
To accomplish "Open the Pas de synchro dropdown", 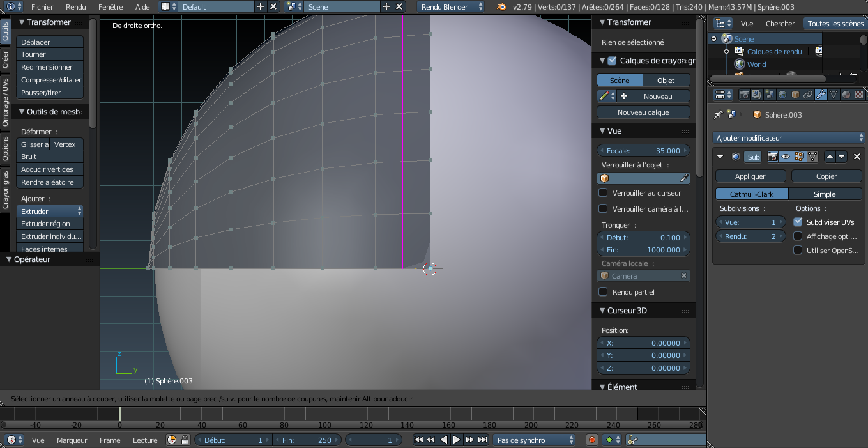I will [535, 440].
